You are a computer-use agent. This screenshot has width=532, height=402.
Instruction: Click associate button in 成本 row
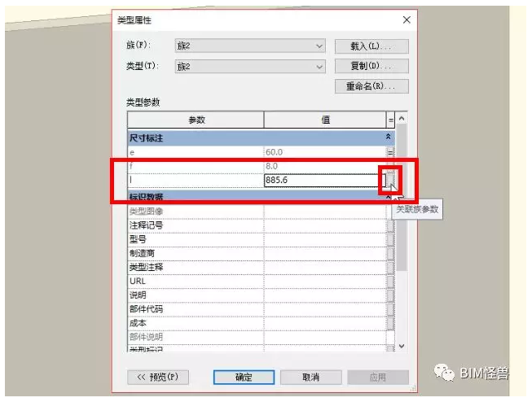coord(390,322)
